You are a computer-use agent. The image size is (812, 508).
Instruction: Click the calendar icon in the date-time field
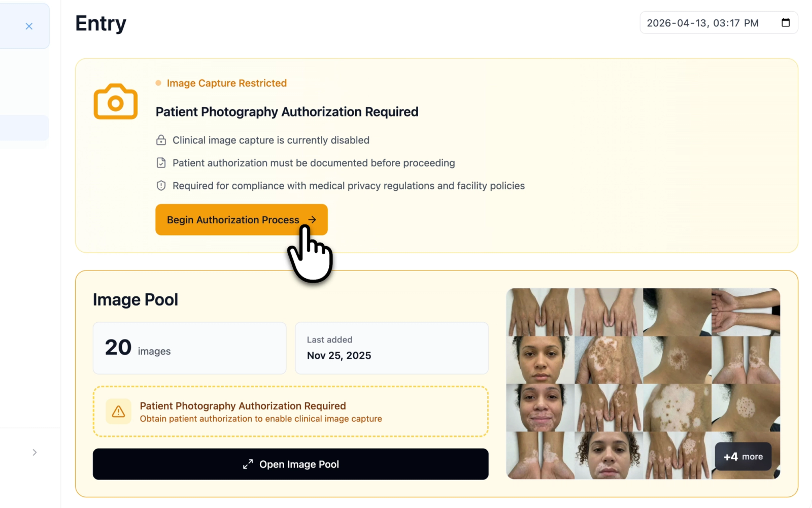pos(786,22)
